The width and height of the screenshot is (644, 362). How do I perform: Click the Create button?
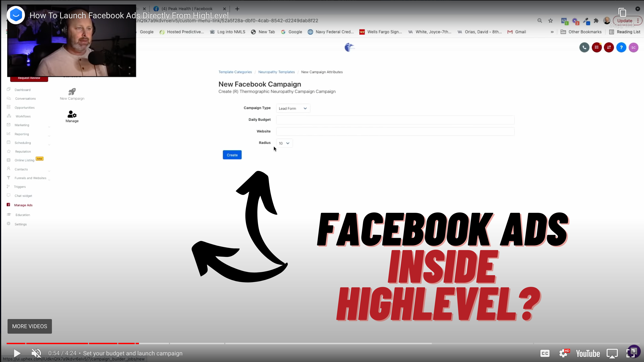232,155
